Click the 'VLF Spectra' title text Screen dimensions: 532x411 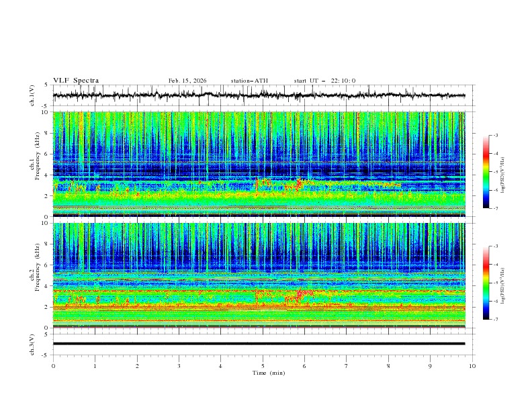coord(76,81)
